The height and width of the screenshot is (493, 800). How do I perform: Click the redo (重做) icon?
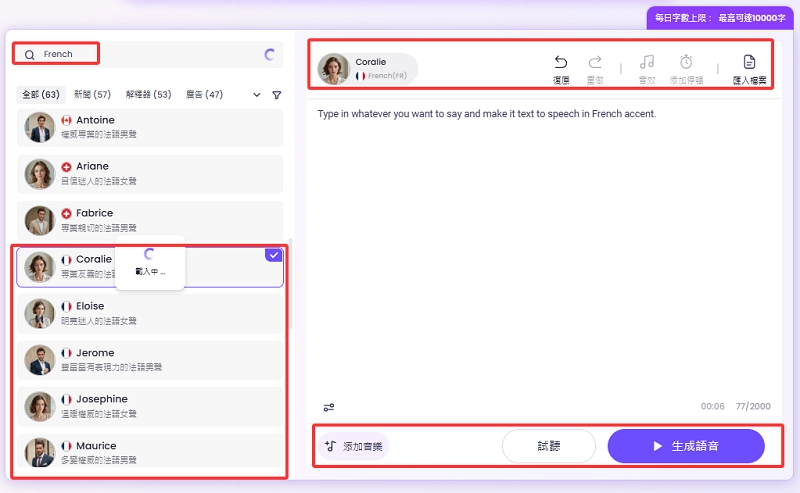point(595,62)
